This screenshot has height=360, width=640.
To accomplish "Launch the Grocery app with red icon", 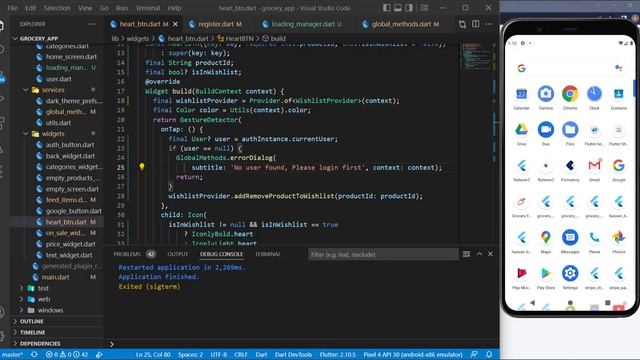I will click(x=521, y=201).
